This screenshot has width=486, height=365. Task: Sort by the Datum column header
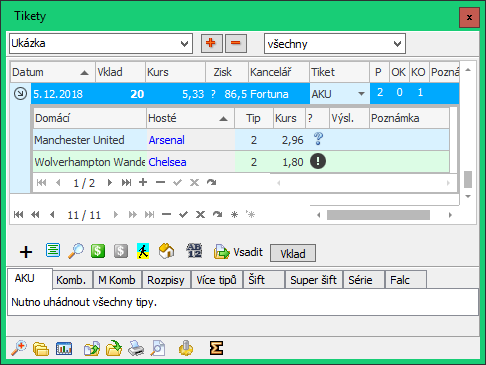[53, 72]
